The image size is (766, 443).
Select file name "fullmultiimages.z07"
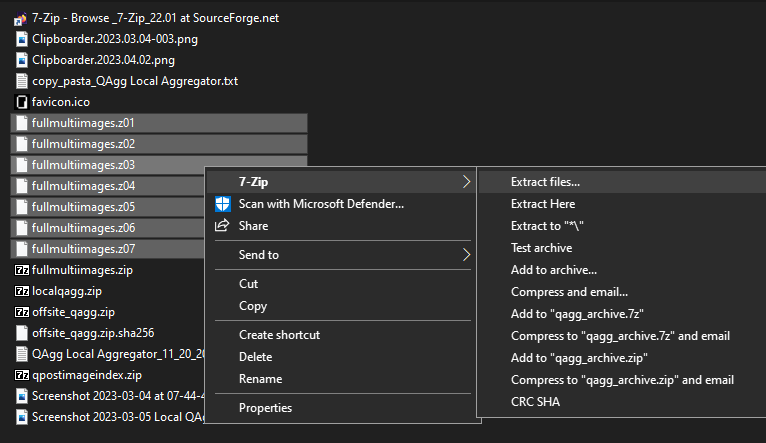click(x=83, y=249)
